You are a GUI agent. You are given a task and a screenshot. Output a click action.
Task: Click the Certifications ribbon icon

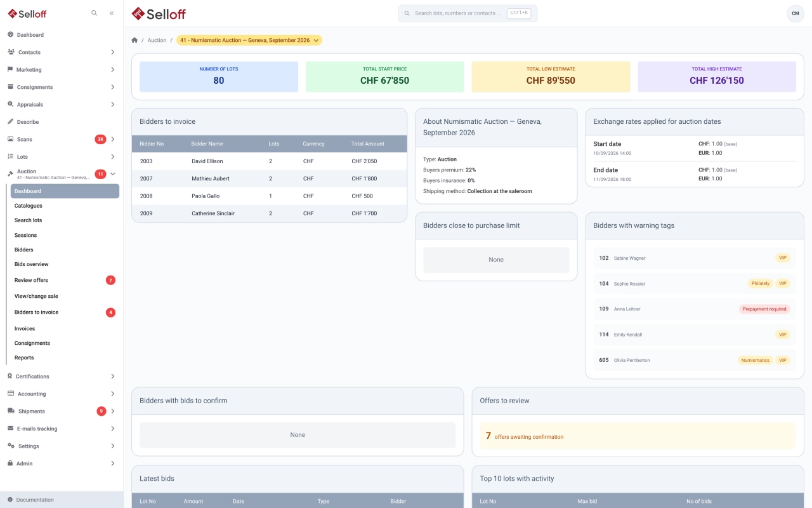coord(10,376)
